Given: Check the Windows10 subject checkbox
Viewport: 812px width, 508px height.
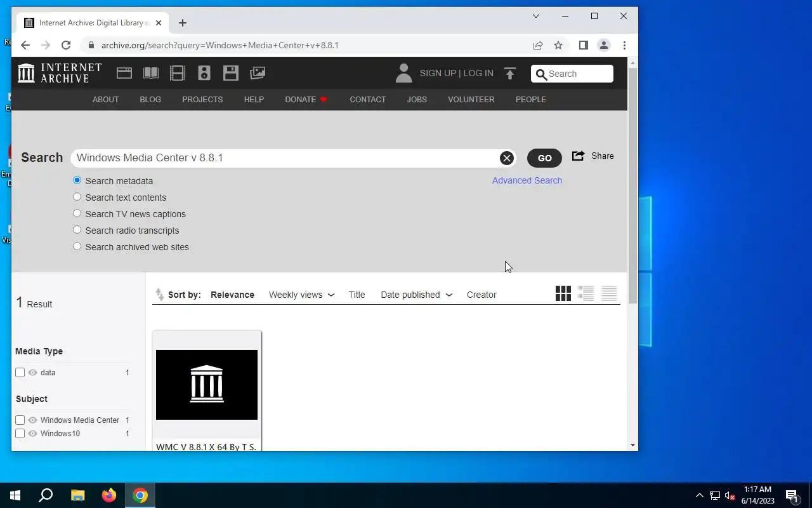Looking at the screenshot, I should point(20,434).
